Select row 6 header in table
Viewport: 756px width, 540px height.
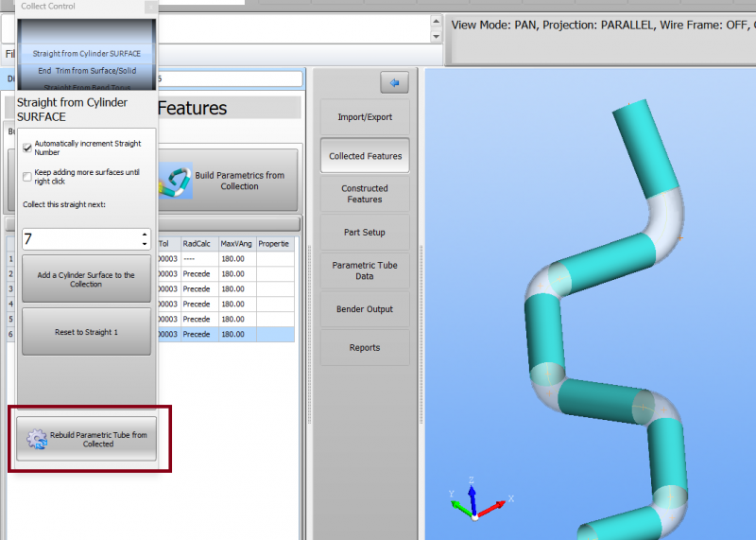(x=10, y=334)
